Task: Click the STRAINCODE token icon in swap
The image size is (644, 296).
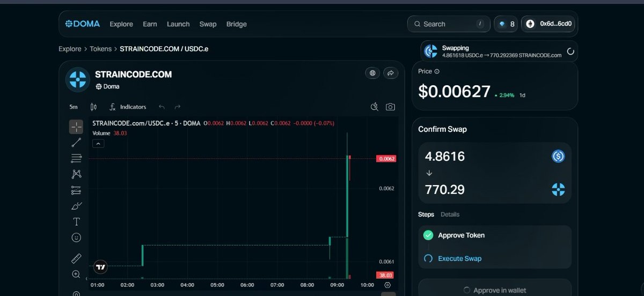Action: (559, 189)
